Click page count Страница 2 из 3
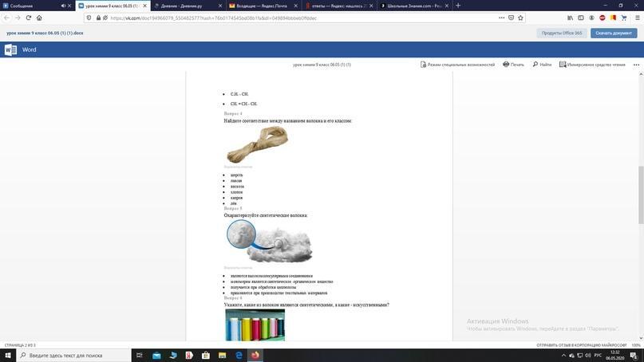Image resolution: width=644 pixels, height=362 pixels. click(x=20, y=345)
